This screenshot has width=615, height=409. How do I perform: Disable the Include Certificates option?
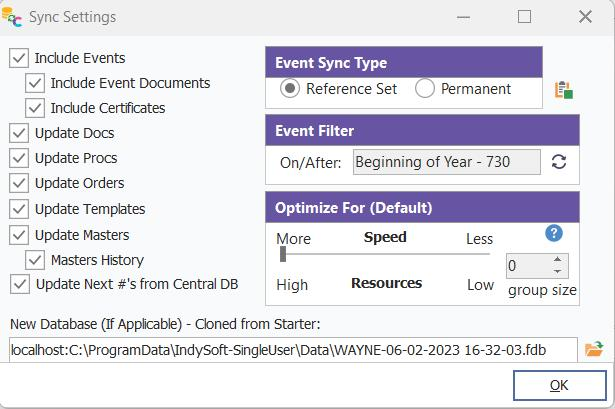pyautogui.click(x=35, y=108)
